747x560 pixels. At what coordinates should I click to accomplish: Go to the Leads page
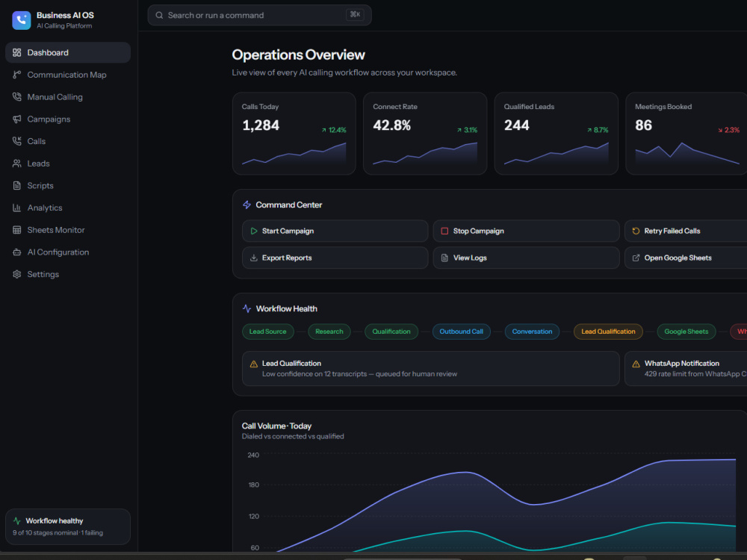tap(68, 164)
